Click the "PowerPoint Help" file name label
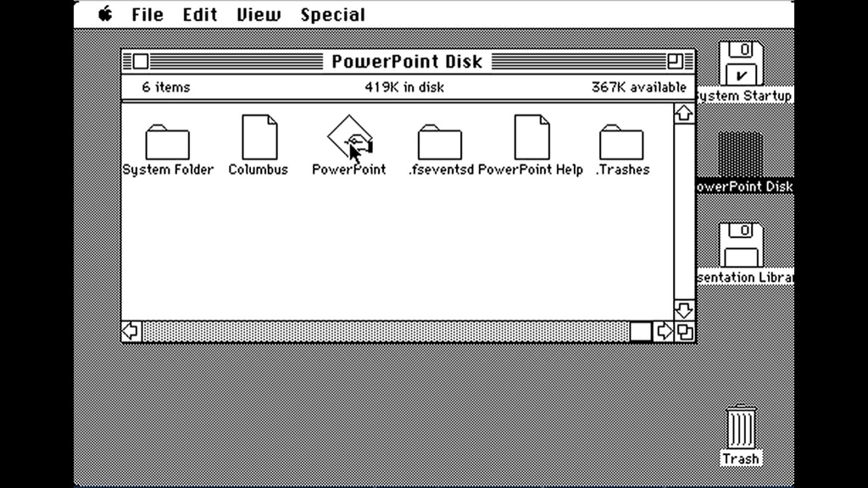The width and height of the screenshot is (868, 488). [x=531, y=169]
